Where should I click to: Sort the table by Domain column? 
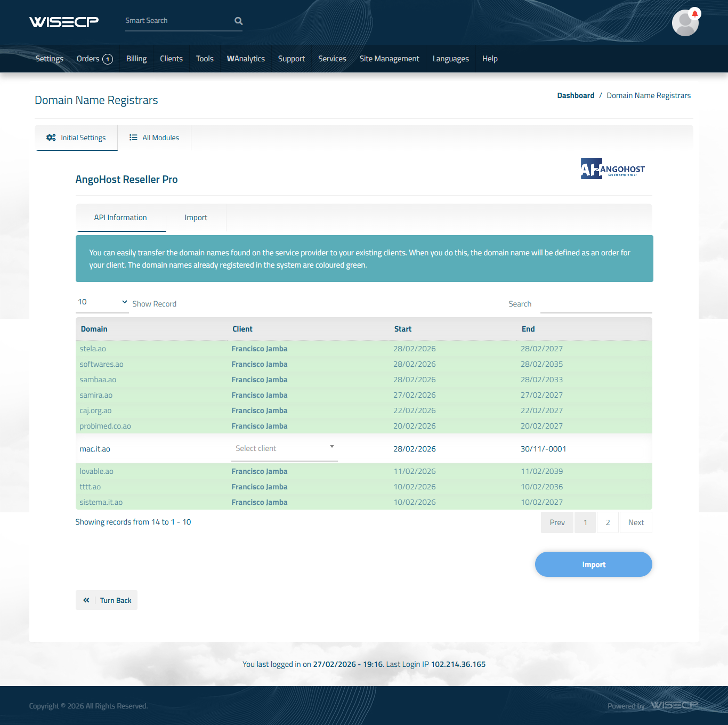94,329
